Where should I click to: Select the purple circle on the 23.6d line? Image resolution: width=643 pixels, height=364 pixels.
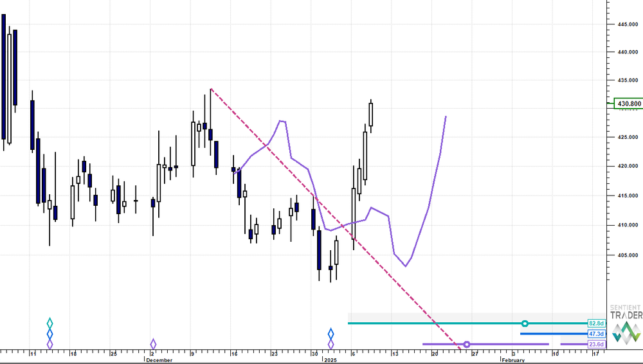tap(466, 344)
